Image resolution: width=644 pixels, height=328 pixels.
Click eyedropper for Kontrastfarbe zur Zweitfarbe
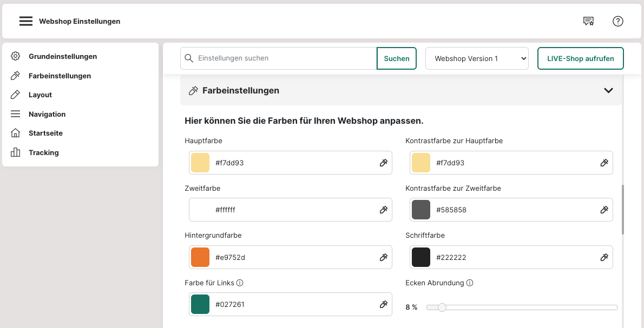604,210
